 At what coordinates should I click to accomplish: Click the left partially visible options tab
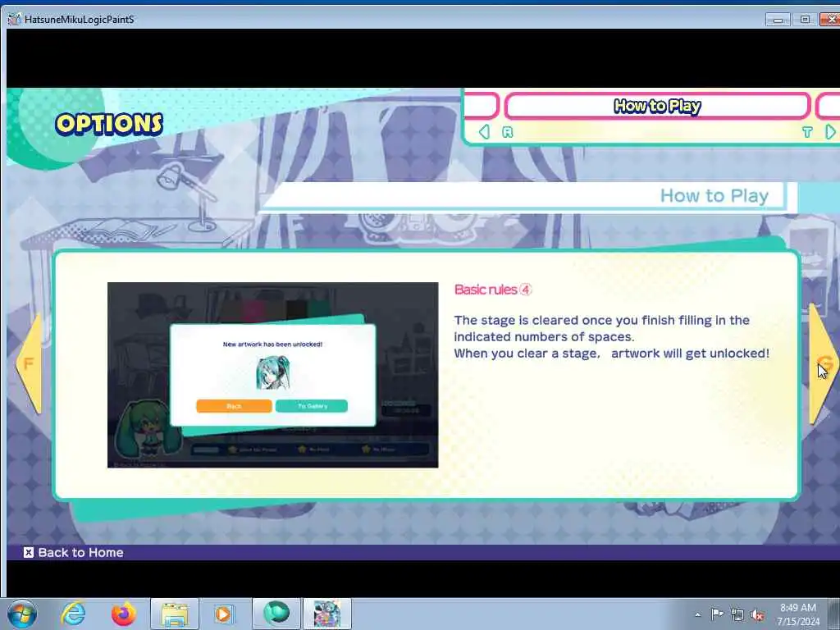coord(481,106)
